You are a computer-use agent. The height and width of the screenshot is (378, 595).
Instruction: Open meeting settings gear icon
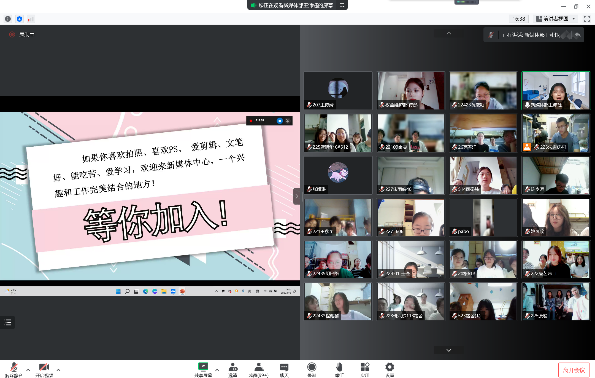390,369
